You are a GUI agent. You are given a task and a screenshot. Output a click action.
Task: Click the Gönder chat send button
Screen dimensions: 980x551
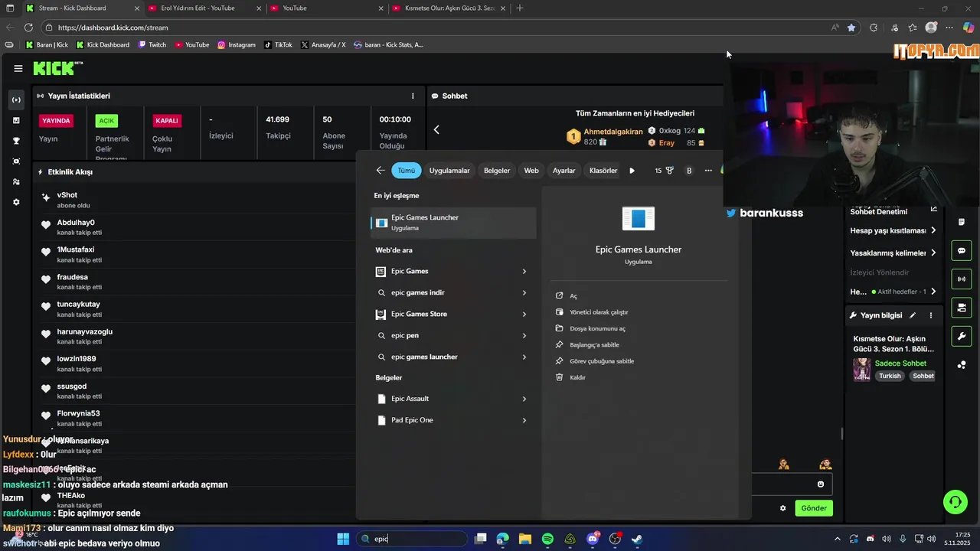point(814,508)
